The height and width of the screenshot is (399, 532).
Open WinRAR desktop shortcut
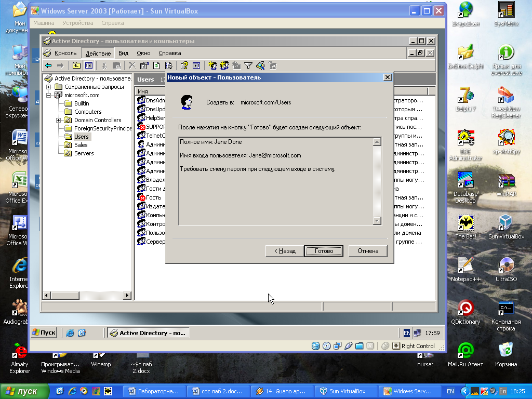506,184
